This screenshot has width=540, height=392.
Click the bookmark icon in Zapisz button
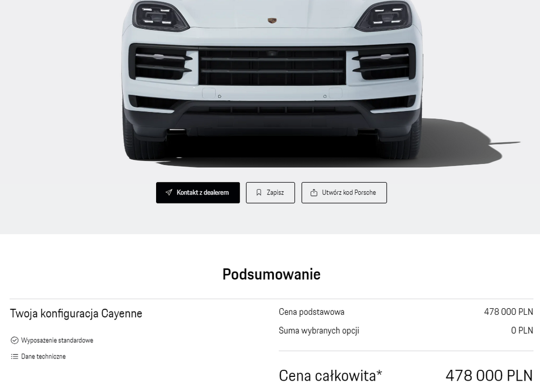click(x=259, y=193)
